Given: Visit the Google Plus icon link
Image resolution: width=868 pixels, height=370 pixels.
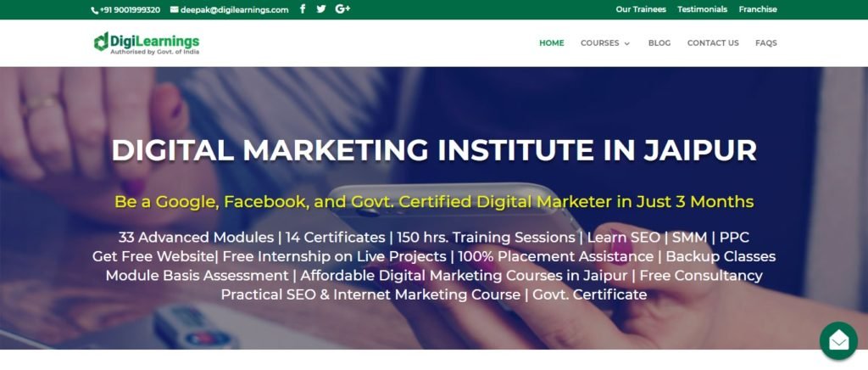Looking at the screenshot, I should [x=342, y=8].
